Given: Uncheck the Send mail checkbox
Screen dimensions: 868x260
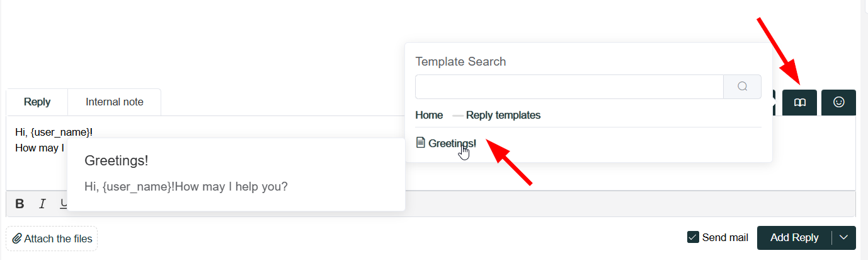Looking at the screenshot, I should coord(693,237).
